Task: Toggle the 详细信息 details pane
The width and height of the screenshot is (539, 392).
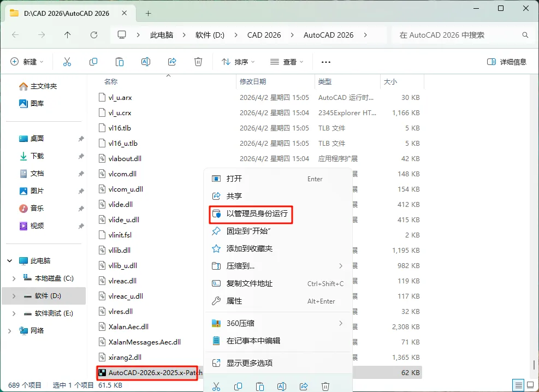Action: (507, 62)
